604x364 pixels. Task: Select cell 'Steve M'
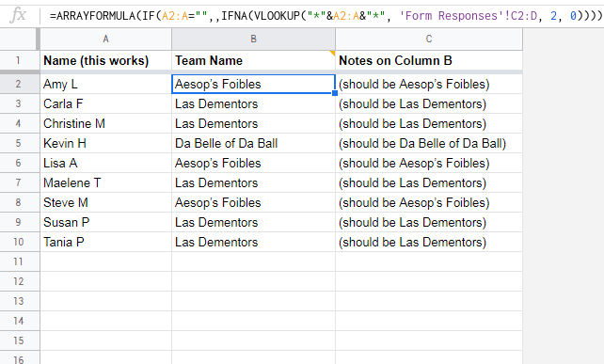(105, 202)
